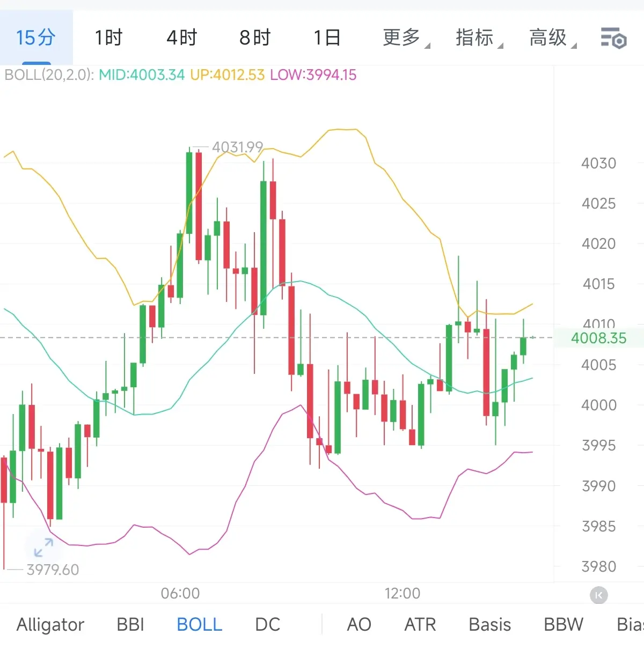Screen dimensions: 644x650
Task: Select the 15分 timeframe tab
Action: tap(36, 38)
